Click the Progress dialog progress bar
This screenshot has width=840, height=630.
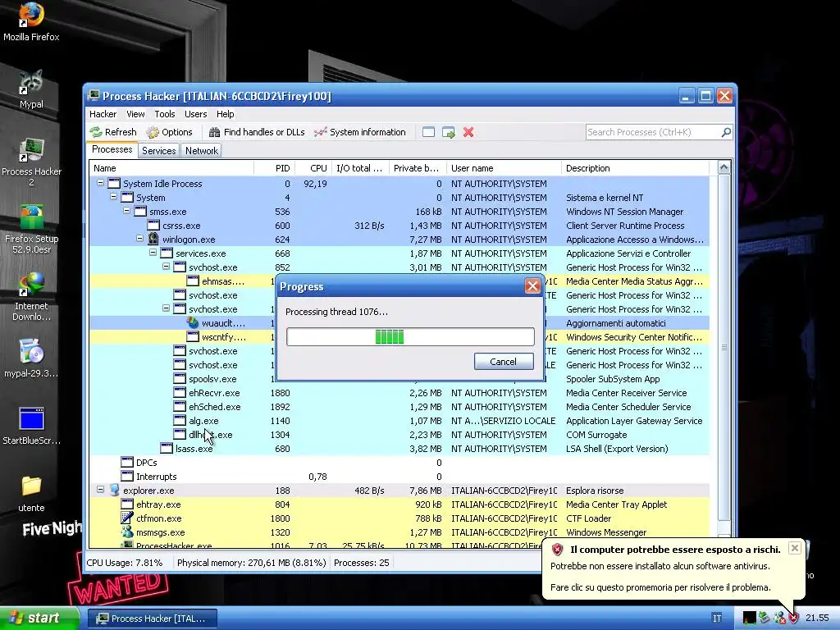coord(410,336)
